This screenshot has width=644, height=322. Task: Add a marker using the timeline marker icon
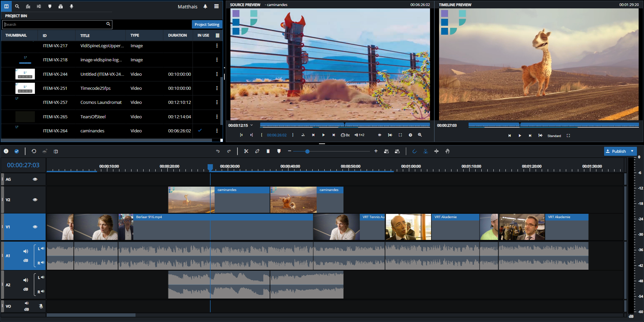(x=279, y=151)
